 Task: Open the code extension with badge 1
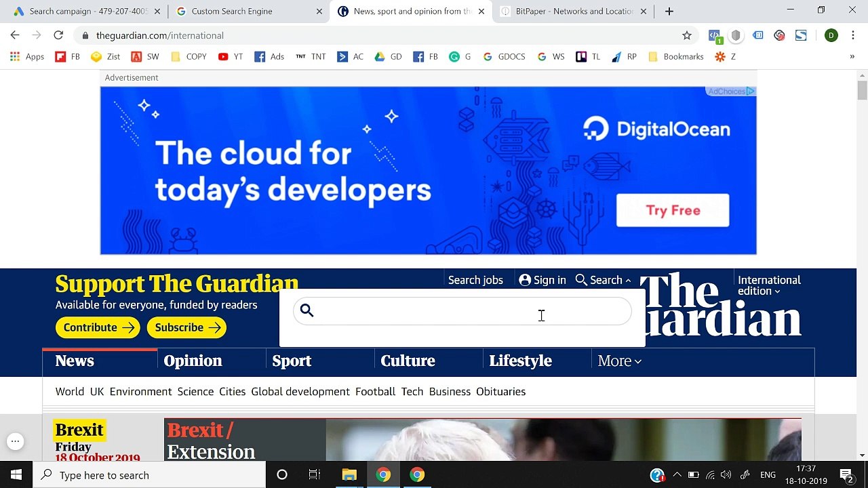[715, 36]
